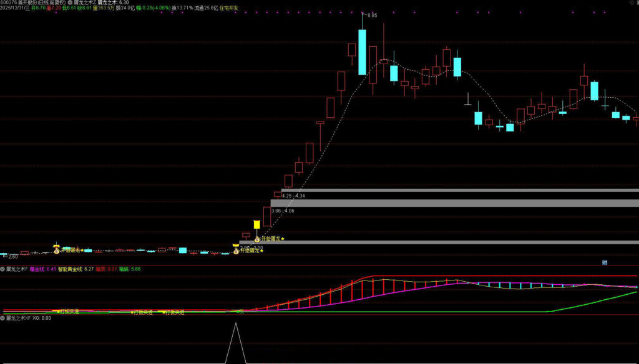
Task: Click the 财 finance marker icon
Action: [605, 263]
